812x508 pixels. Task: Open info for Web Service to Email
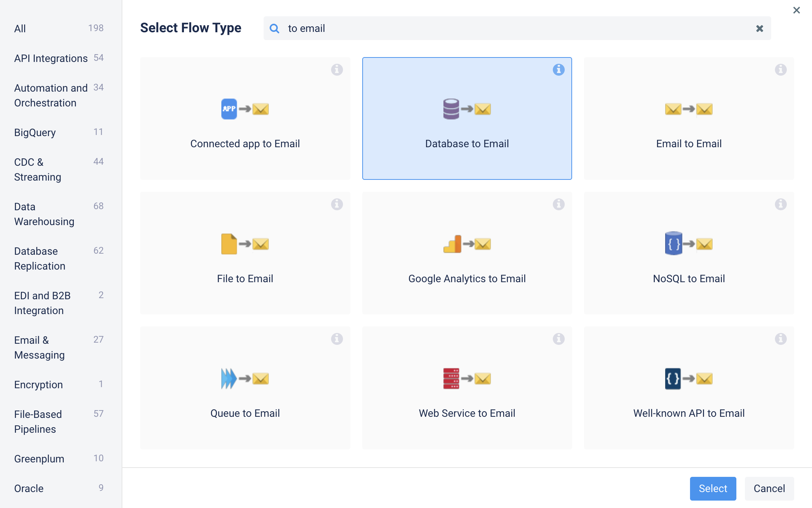(558, 339)
